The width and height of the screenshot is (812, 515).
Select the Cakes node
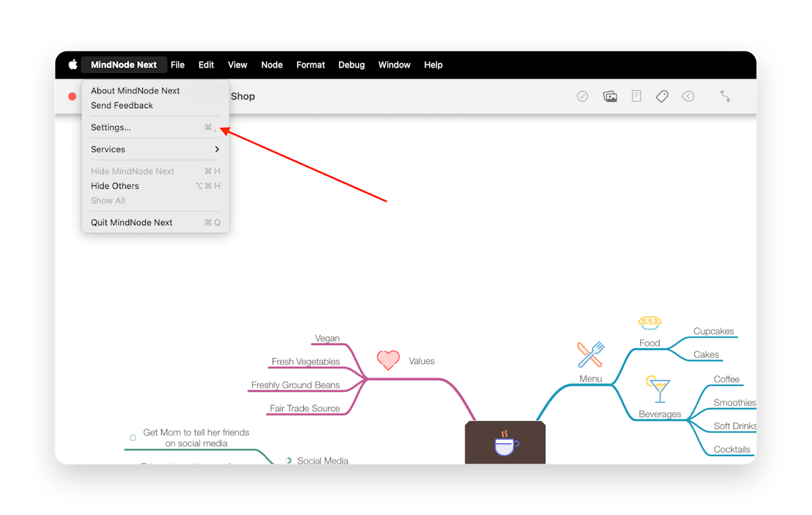pyautogui.click(x=706, y=355)
